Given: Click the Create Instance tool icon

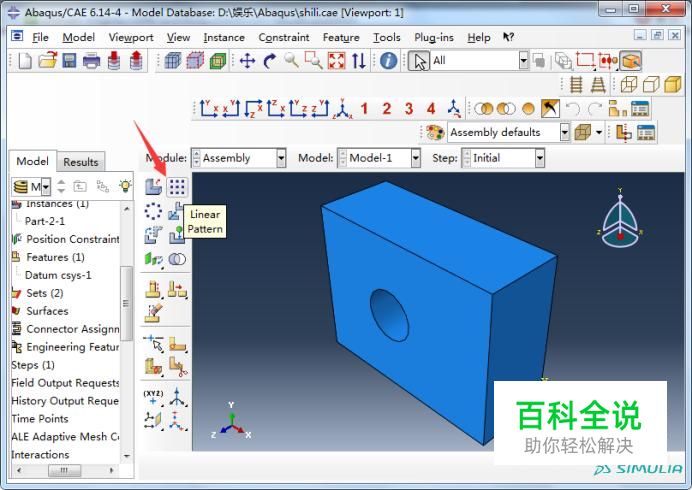Looking at the screenshot, I should [154, 187].
